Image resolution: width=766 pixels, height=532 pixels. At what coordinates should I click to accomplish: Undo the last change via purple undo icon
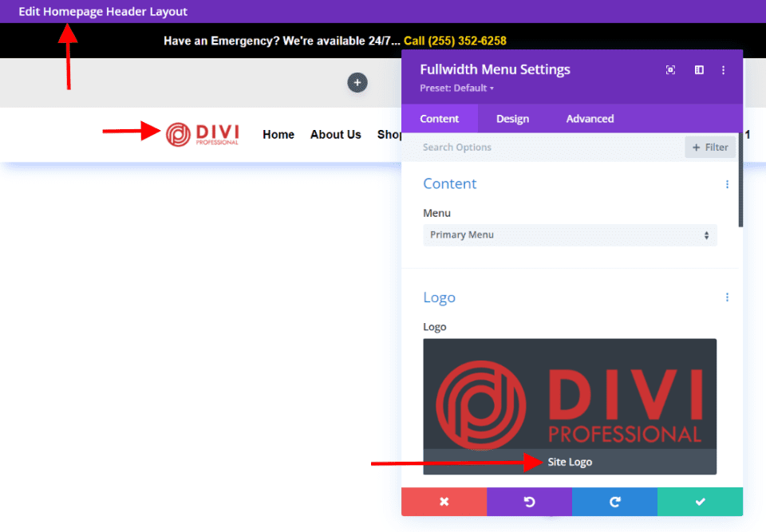click(x=529, y=502)
